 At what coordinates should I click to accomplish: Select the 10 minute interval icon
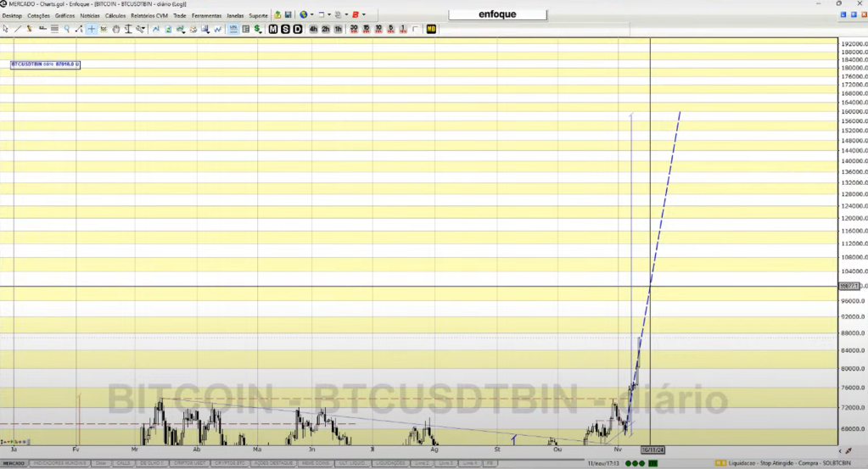coord(378,29)
